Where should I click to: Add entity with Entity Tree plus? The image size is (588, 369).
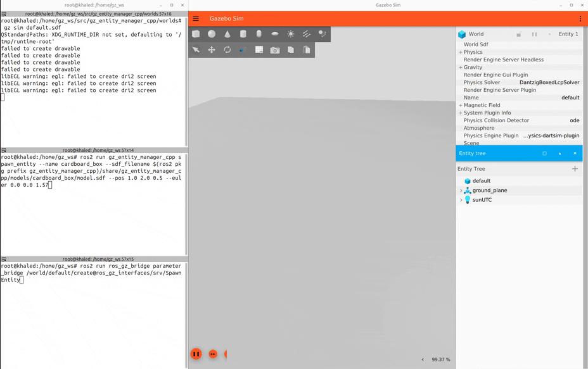575,169
